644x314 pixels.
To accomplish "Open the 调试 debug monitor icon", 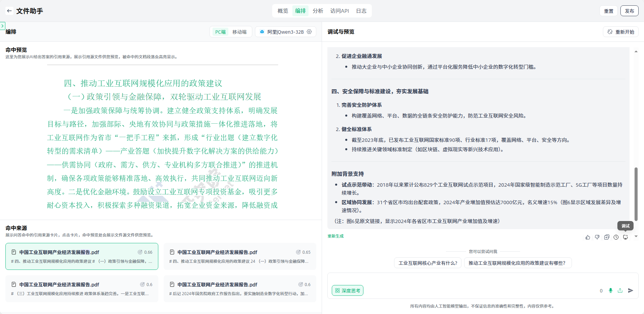I will [625, 237].
